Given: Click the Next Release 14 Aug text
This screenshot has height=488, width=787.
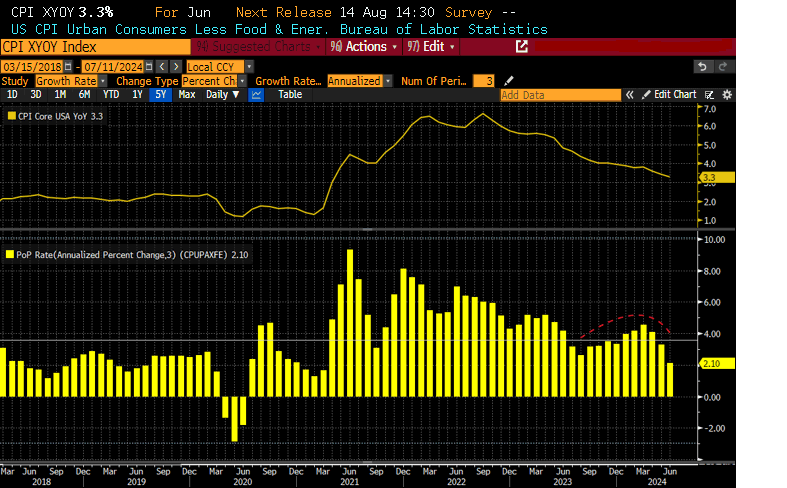Looking at the screenshot, I should pos(335,12).
